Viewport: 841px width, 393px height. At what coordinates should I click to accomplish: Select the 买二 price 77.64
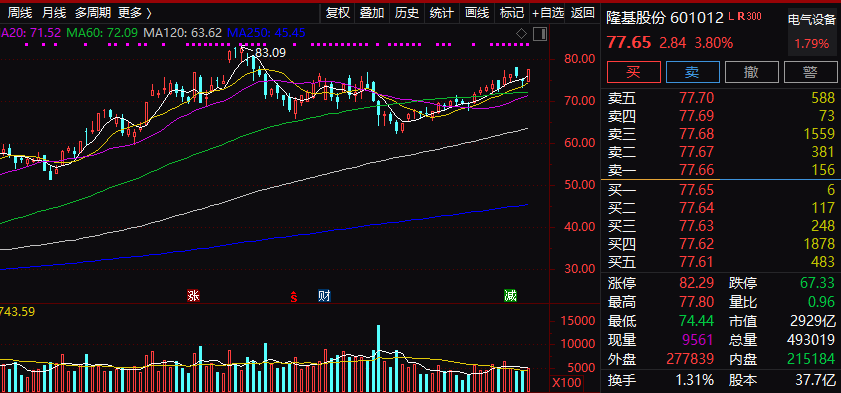pos(697,208)
